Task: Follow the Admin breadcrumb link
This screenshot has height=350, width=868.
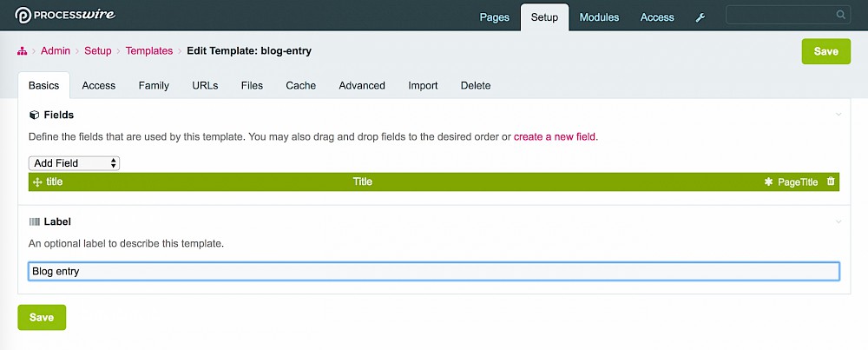Action: pos(56,51)
